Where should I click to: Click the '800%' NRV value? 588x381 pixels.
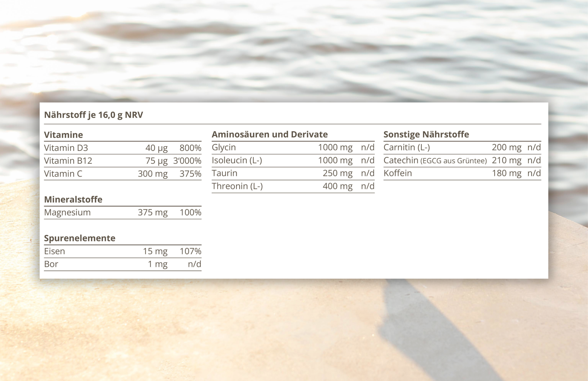pos(190,148)
